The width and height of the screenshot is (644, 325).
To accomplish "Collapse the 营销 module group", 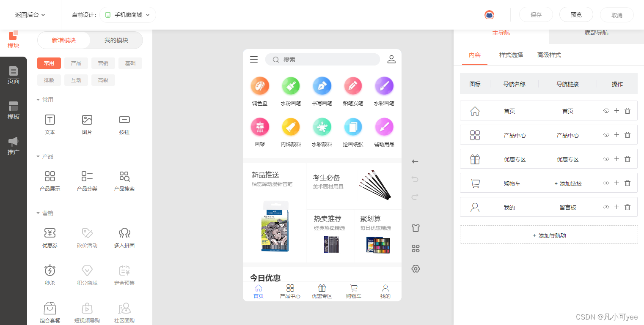I will click(45, 213).
